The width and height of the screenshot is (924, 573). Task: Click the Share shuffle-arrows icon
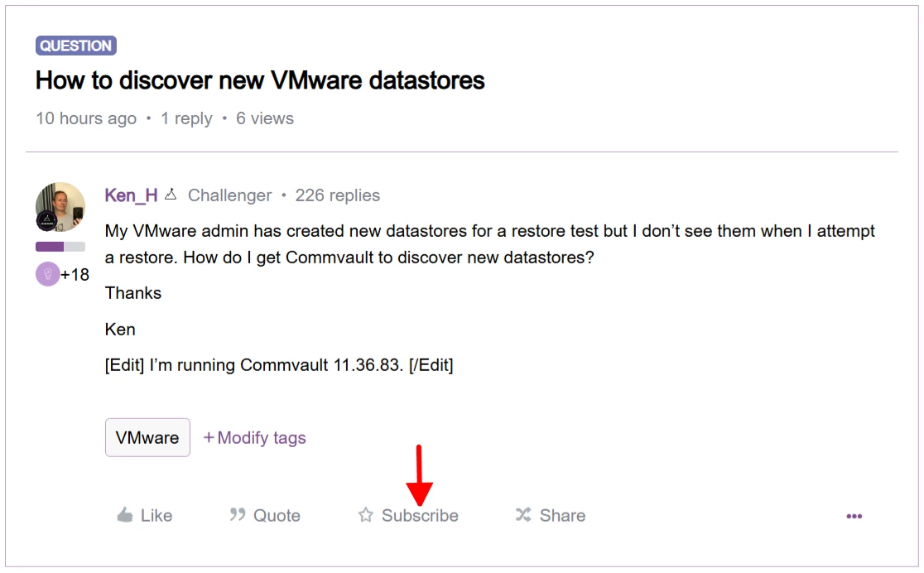523,515
